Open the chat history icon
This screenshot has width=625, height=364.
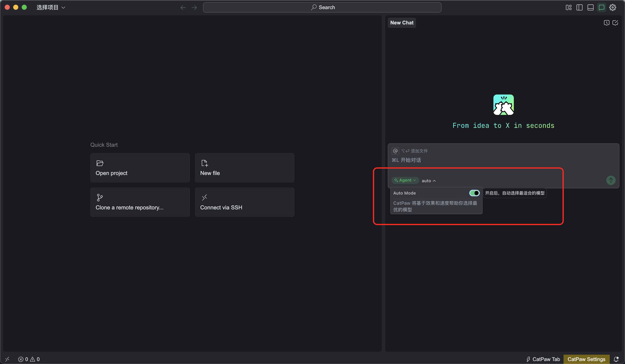(606, 23)
